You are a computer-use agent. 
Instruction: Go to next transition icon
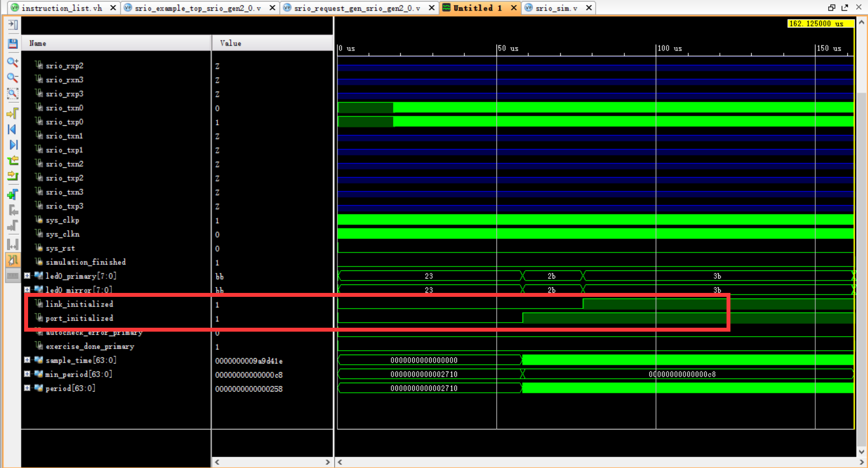(x=12, y=176)
